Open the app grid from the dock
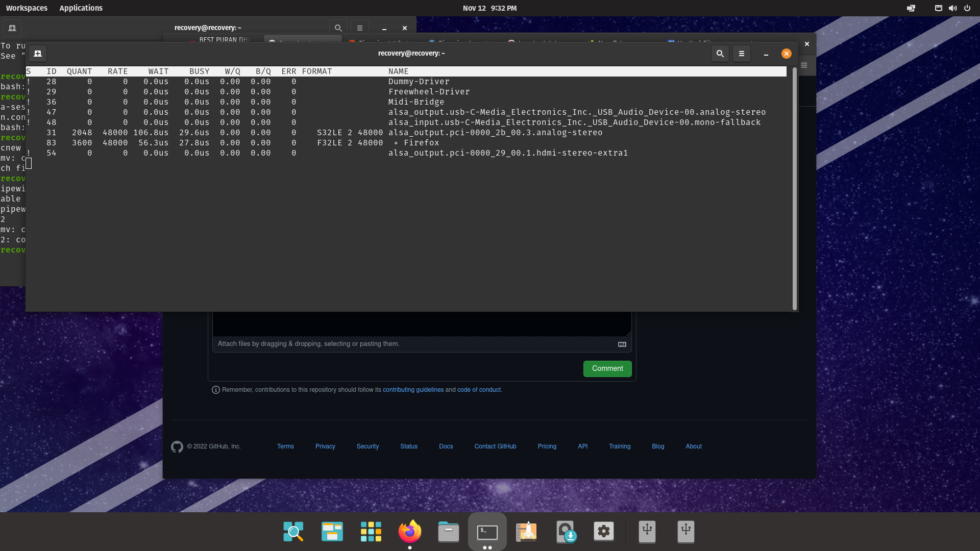980x551 pixels. coord(371,531)
